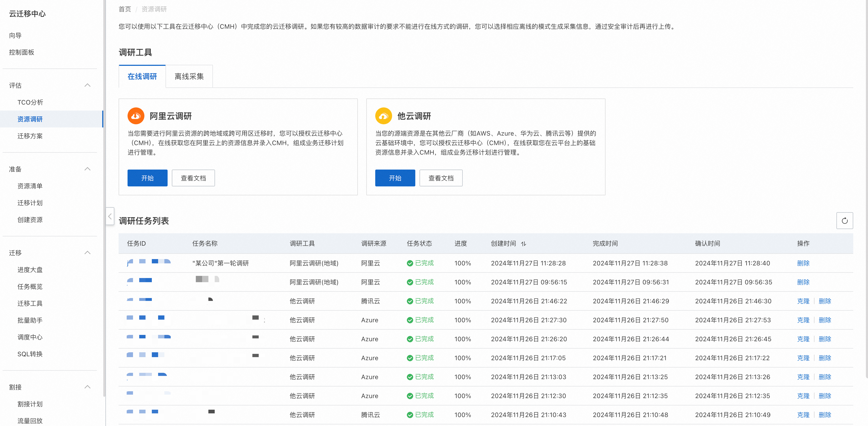Screen dimensions: 868x426
Task: Open 任务概览 in the sidebar
Action: point(30,286)
